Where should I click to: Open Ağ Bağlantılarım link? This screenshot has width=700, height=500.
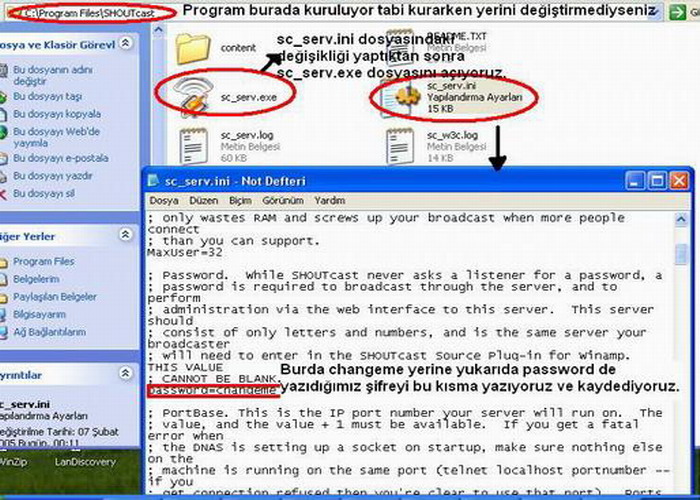49,332
